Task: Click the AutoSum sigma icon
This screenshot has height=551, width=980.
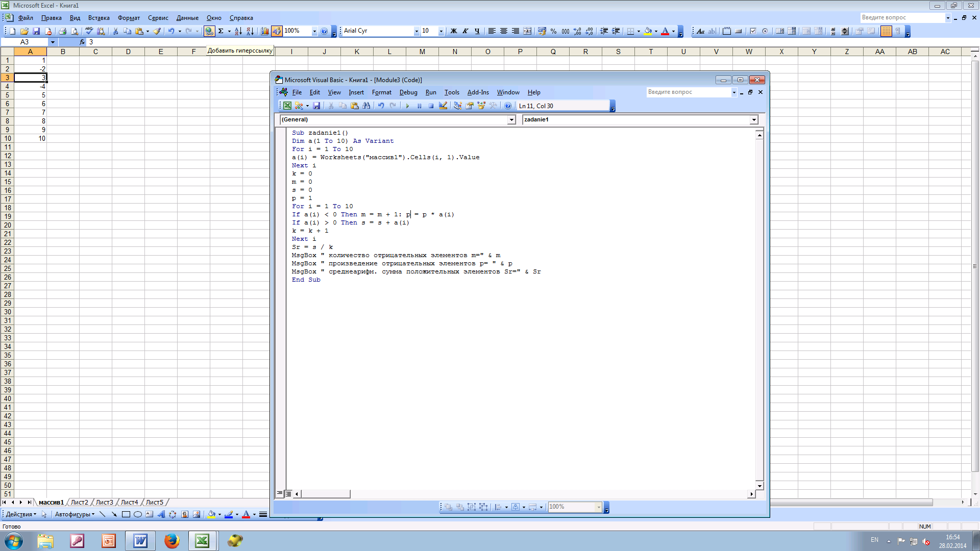Action: point(221,31)
